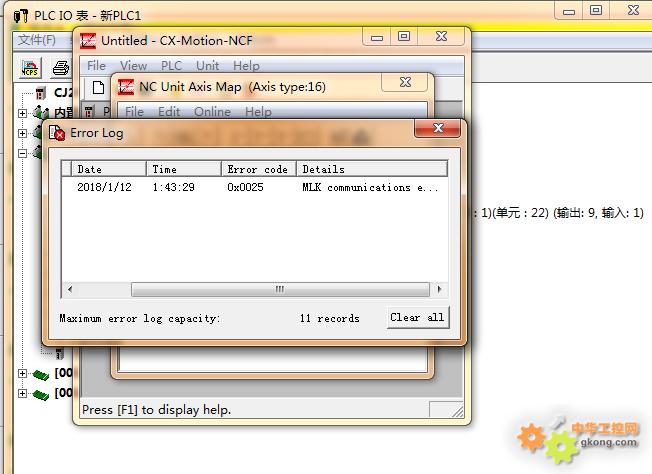This screenshot has height=474, width=652.
Task: Select the MLK communications error details cell
Action: [x=370, y=188]
